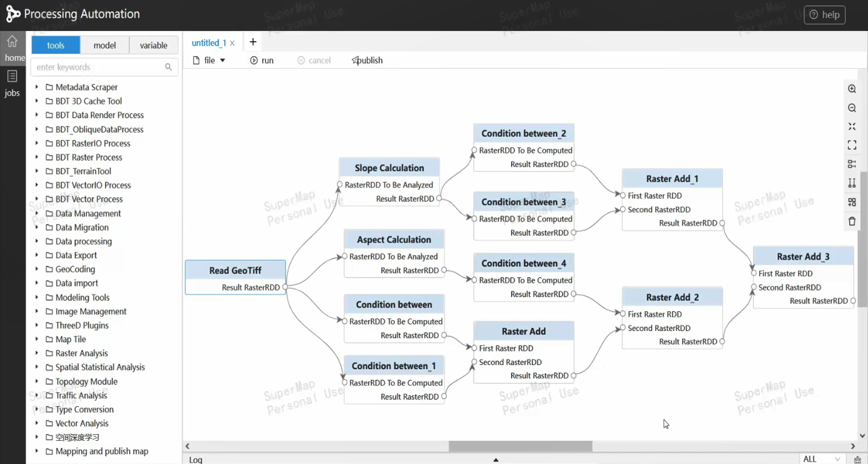
Task: Expand the GeoCoding folder
Action: point(36,269)
